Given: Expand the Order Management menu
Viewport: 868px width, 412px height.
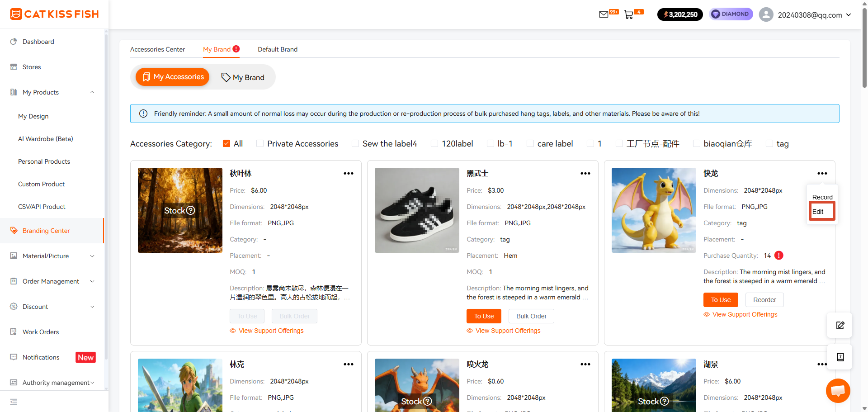Looking at the screenshot, I should pos(92,281).
